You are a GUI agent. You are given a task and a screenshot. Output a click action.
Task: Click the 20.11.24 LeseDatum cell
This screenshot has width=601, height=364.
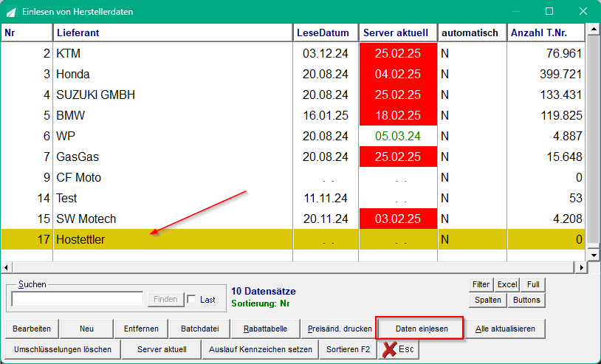pyautogui.click(x=326, y=219)
